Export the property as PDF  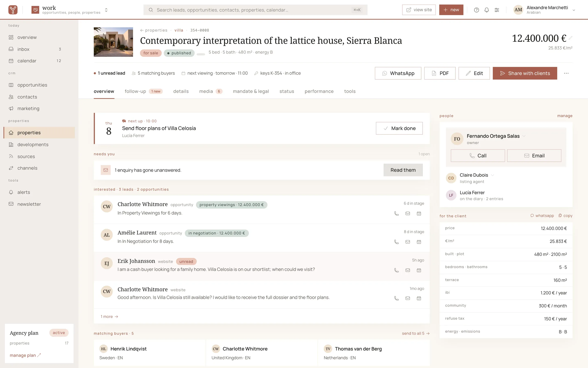coord(440,73)
